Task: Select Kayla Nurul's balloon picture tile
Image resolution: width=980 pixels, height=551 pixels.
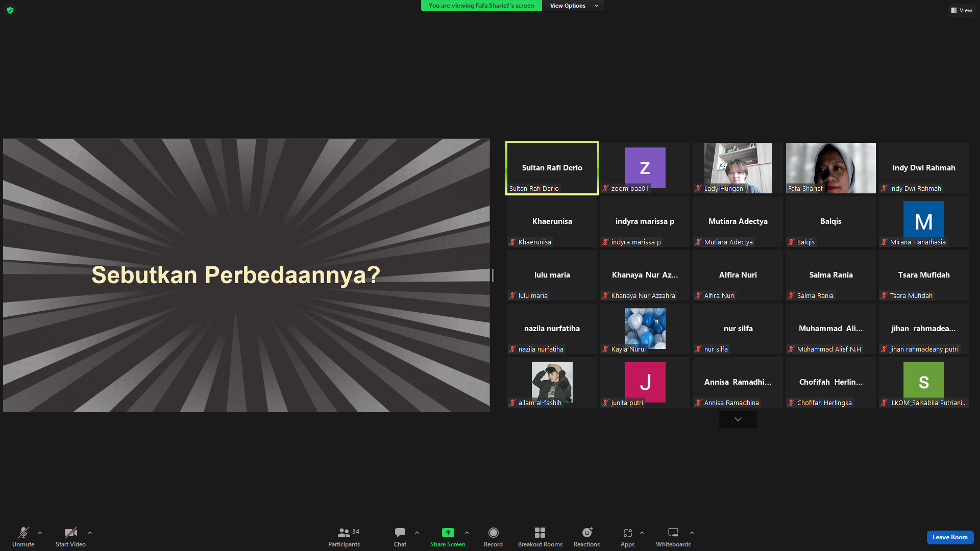Action: [x=645, y=329]
